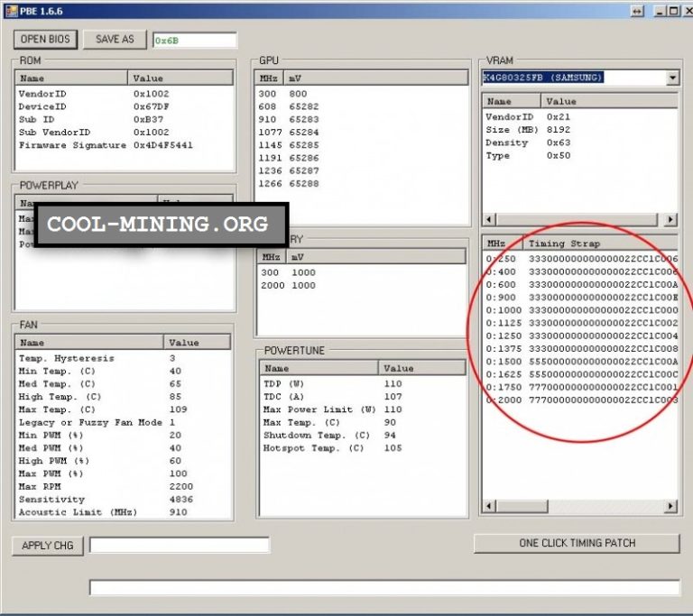Viewport: 693px width, 616px height.
Task: Click right arrow of VRAM info scrollbar
Action: coord(670,219)
